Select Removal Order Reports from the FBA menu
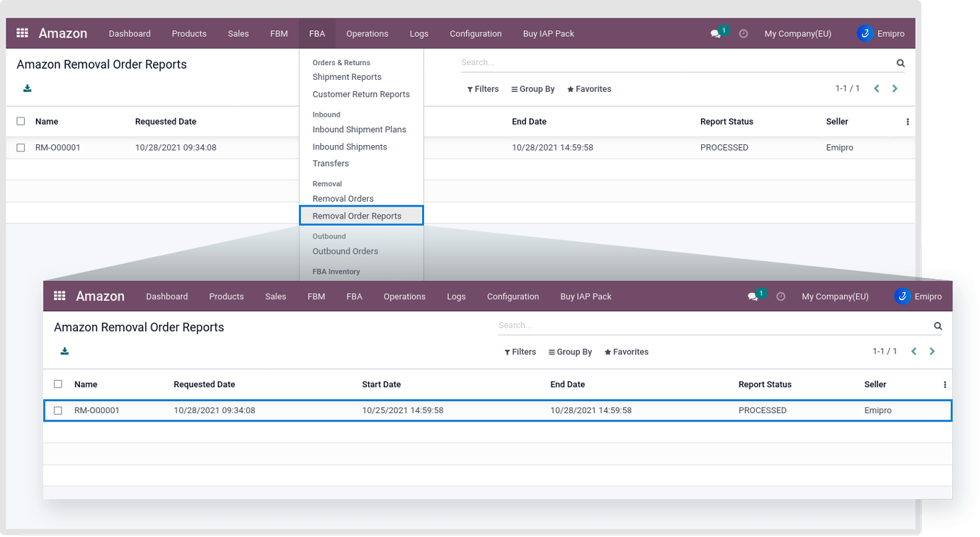Viewport: 980px width, 537px height. [x=357, y=216]
